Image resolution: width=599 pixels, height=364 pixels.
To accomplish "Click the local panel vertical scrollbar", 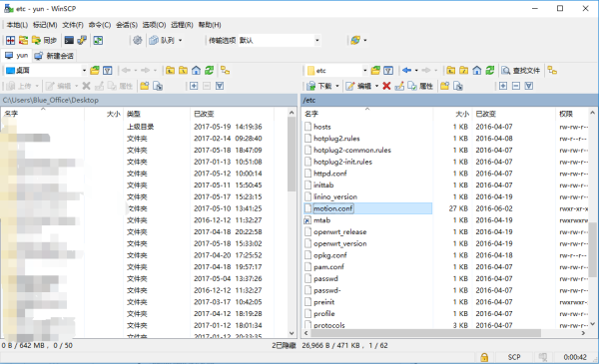I will [x=292, y=155].
